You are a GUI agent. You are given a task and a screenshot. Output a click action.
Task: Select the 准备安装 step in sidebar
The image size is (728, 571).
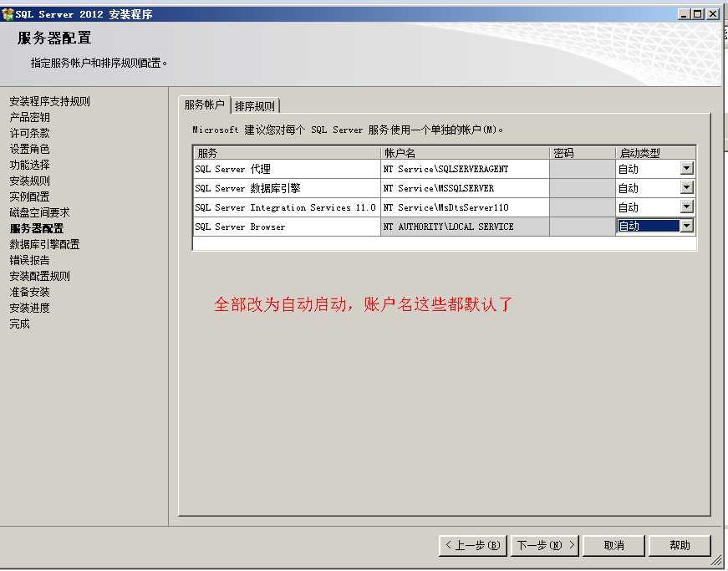click(30, 292)
